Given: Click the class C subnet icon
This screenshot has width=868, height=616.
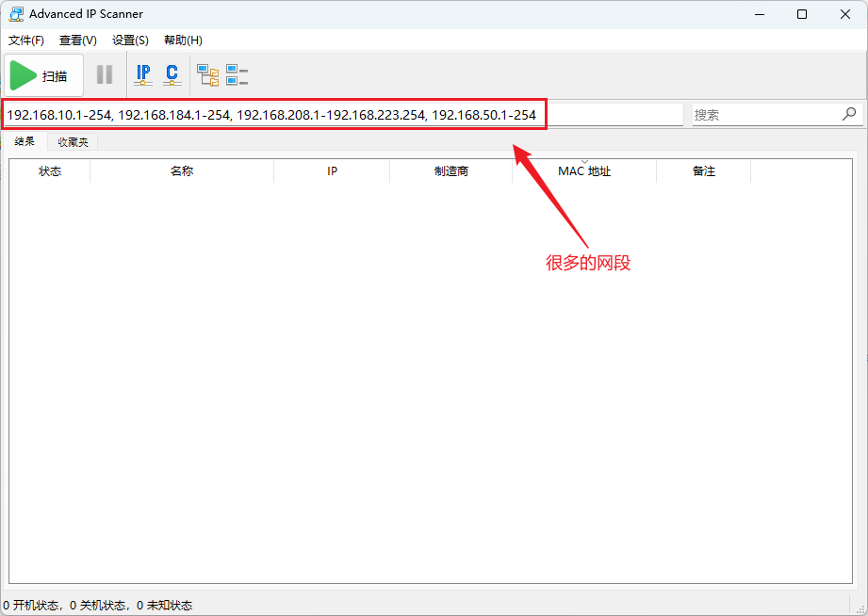Looking at the screenshot, I should (172, 74).
